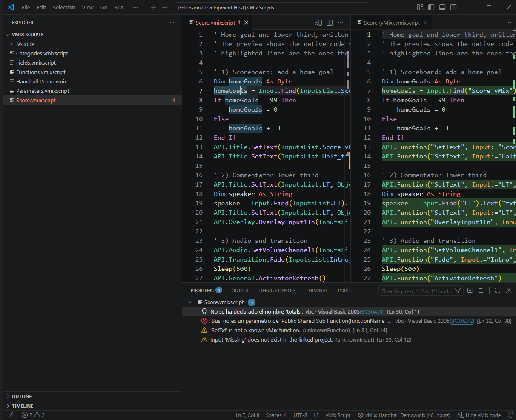This screenshot has width=516, height=420.
Task: Select the 'Bus' parameter error row
Action: coord(349,321)
